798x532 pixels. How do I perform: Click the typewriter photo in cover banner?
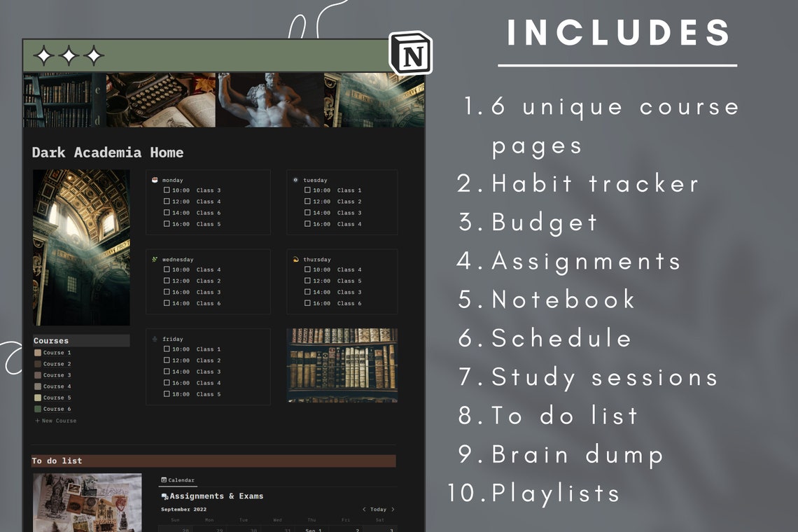161,100
